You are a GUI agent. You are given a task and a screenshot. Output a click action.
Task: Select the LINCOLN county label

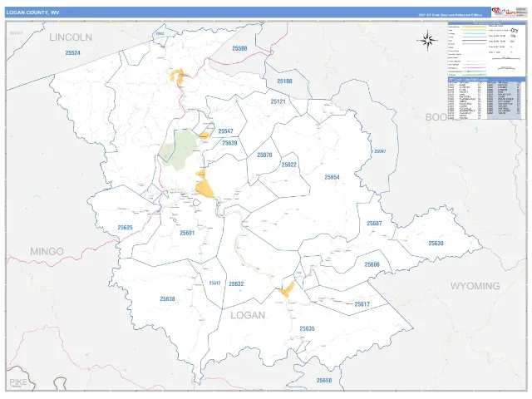pos(71,37)
